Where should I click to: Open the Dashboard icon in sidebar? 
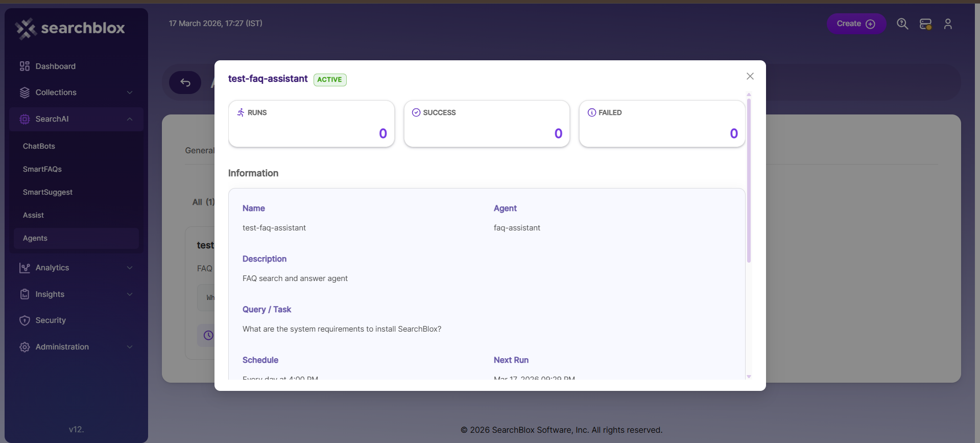click(x=25, y=66)
